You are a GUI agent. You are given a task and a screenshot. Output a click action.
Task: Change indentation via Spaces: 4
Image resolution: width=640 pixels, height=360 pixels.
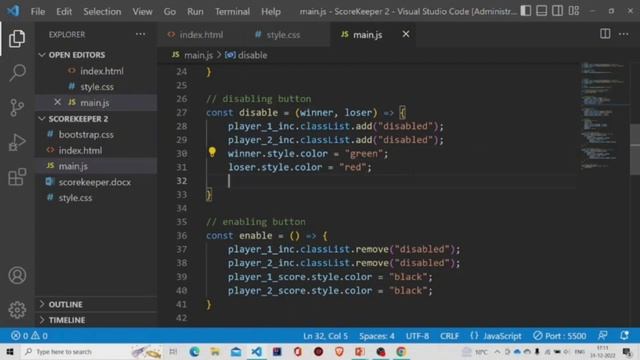click(377, 336)
